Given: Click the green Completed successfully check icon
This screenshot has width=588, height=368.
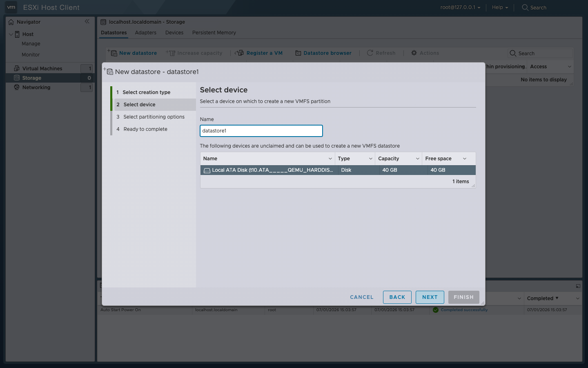Looking at the screenshot, I should point(436,310).
